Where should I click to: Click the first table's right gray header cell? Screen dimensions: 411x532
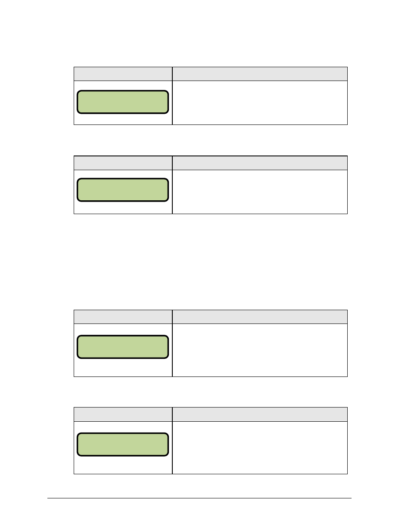pyautogui.click(x=260, y=74)
